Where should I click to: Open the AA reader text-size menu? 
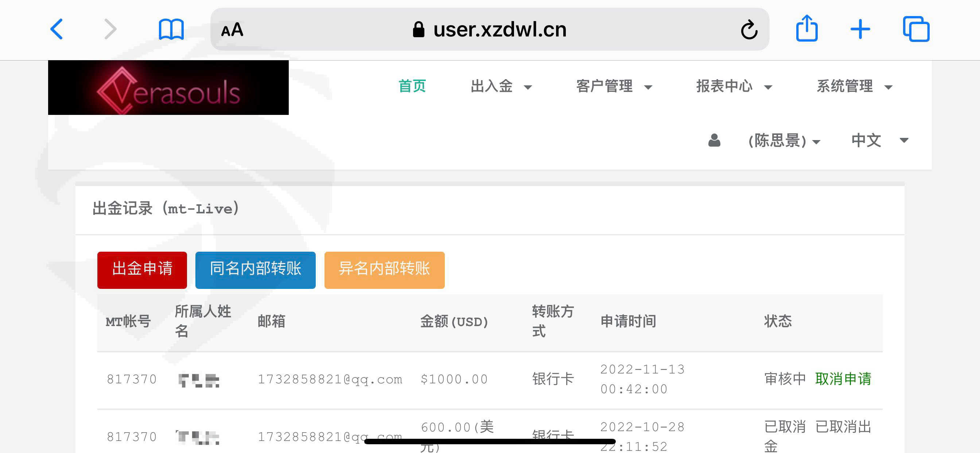click(x=232, y=30)
